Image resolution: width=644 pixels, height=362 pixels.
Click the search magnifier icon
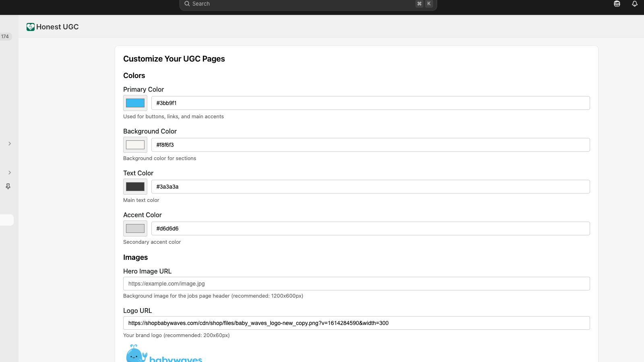coord(187,4)
